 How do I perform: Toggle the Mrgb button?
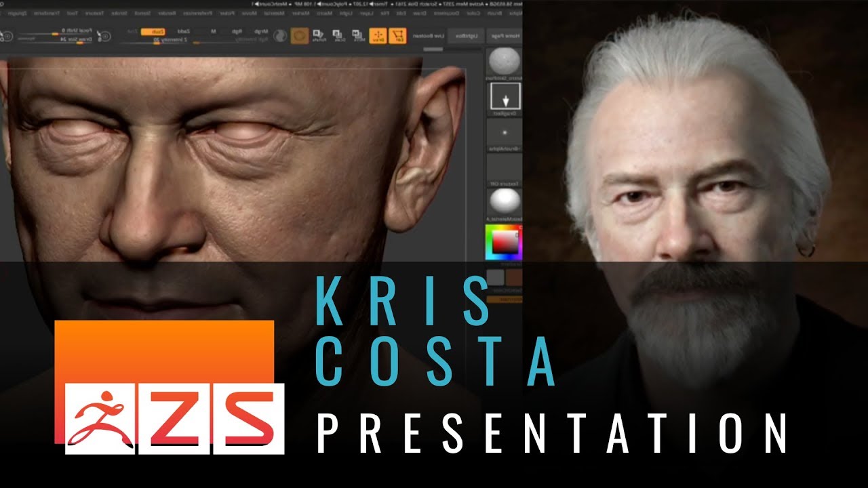pos(261,31)
